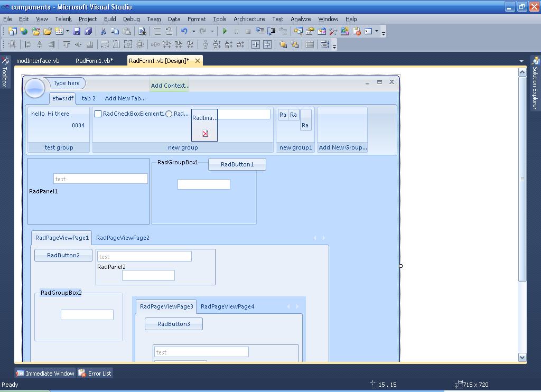Open the active files list dropdown
The width and height of the screenshot is (541, 392).
521,61
